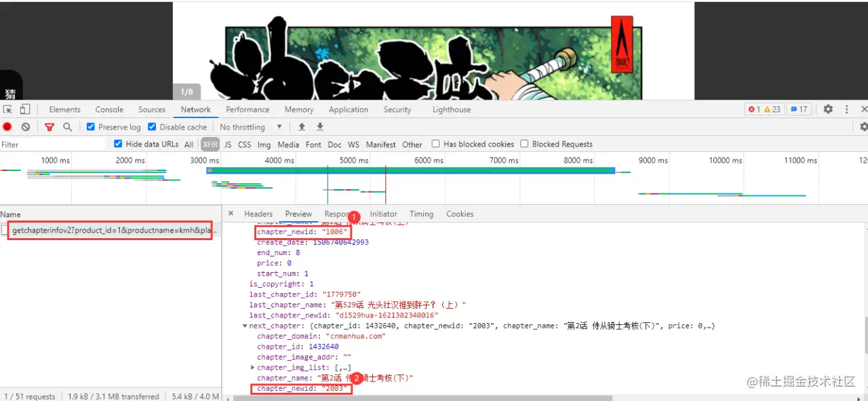Show the request Preview tab

coord(298,214)
